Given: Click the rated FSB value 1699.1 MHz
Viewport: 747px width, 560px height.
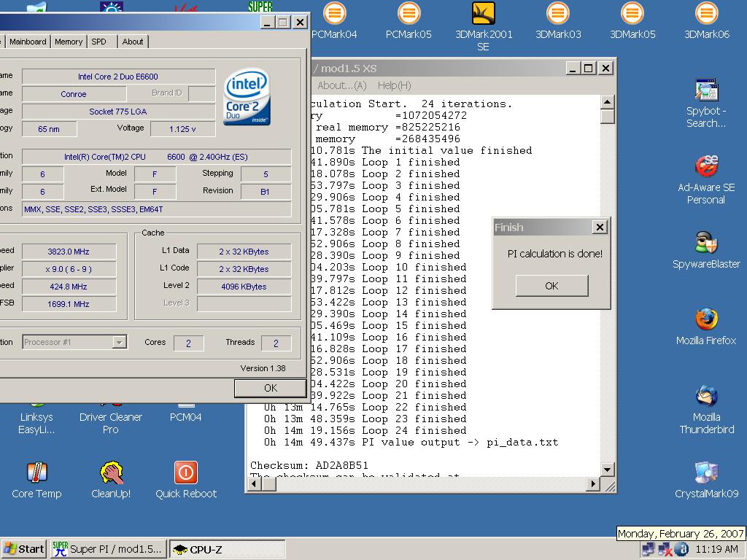Looking at the screenshot, I should pyautogui.click(x=69, y=304).
